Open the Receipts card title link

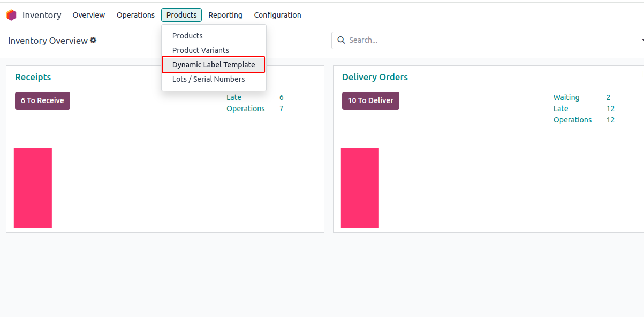(x=33, y=77)
